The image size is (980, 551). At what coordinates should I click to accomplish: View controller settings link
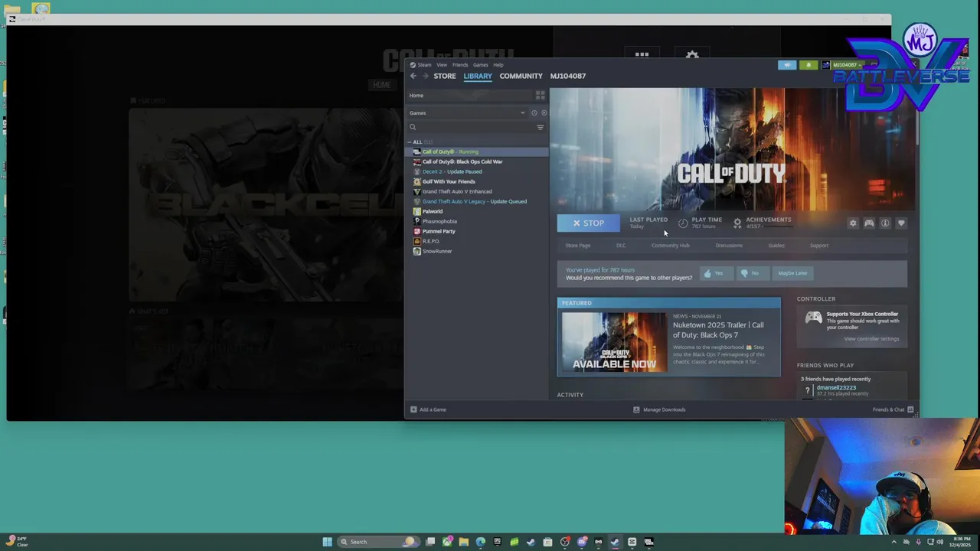(871, 339)
